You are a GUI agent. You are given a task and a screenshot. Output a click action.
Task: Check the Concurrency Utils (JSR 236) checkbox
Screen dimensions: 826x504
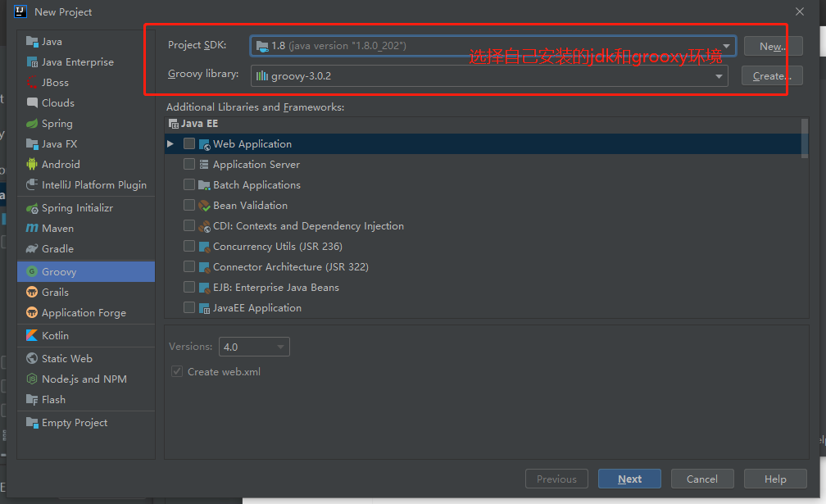[x=189, y=246]
